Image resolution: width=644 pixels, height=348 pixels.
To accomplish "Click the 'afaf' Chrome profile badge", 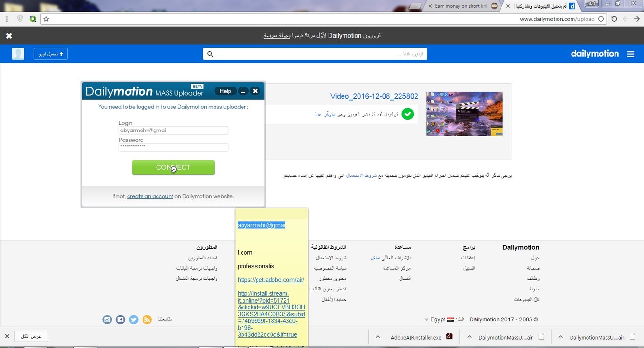I will [592, 3].
